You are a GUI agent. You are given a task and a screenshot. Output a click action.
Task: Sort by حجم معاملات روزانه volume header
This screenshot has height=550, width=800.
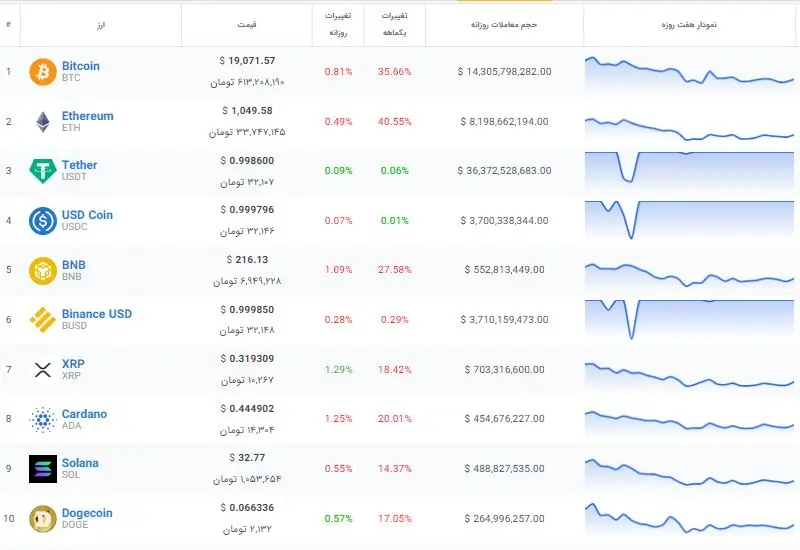tap(504, 24)
